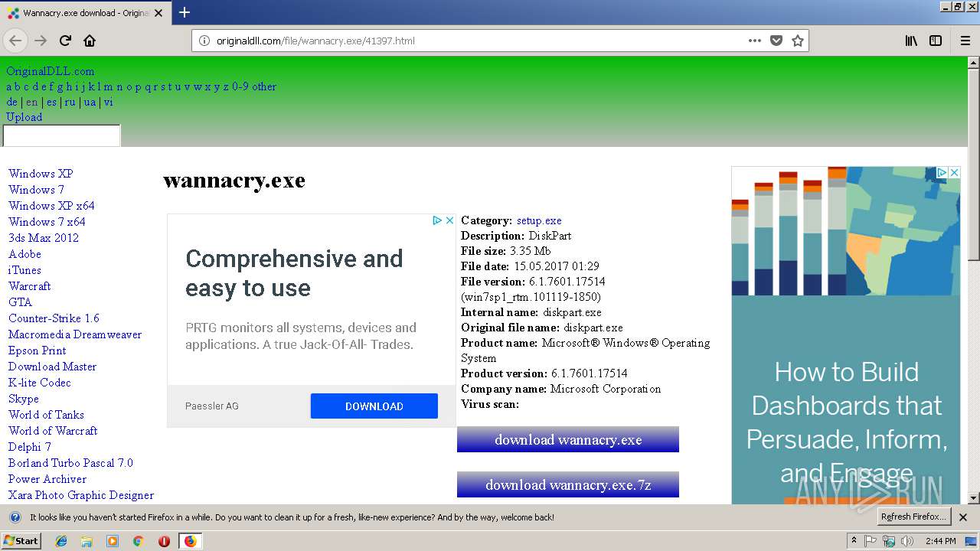The width and height of the screenshot is (980, 551).
Task: Open the Firefox hamburger menu
Action: click(965, 41)
